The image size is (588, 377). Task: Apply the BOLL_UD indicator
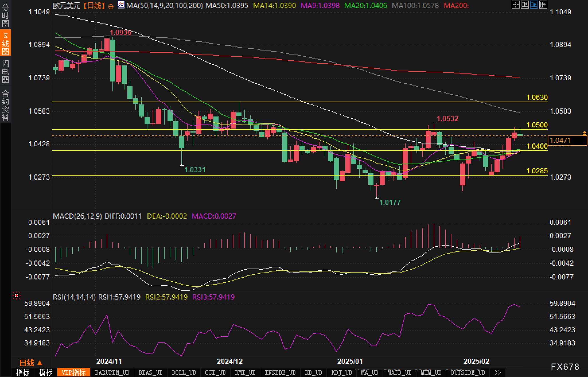(184, 372)
